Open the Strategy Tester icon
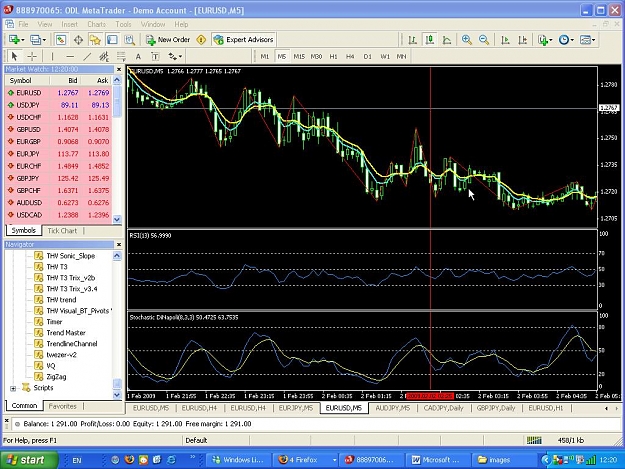This screenshot has width=625, height=469. click(129, 39)
